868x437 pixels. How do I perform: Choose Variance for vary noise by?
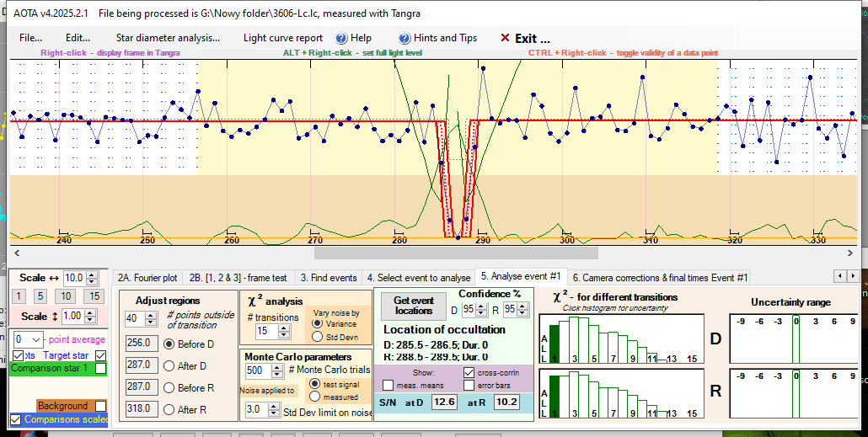(317, 323)
